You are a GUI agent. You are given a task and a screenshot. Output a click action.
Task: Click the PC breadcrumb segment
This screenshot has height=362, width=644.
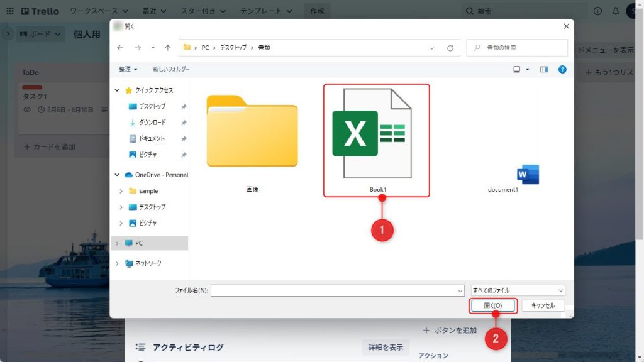pos(205,48)
